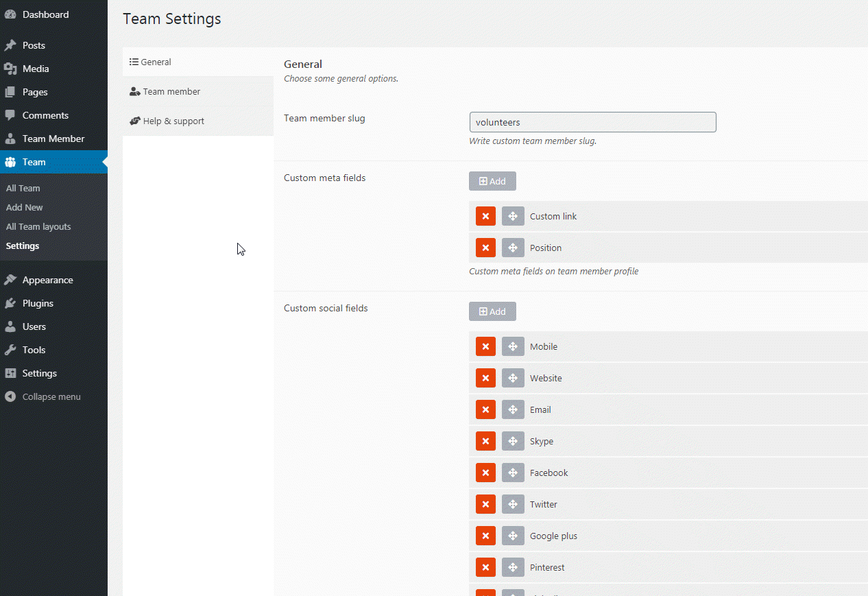Open the Appearance menu
868x596 pixels.
coord(47,280)
